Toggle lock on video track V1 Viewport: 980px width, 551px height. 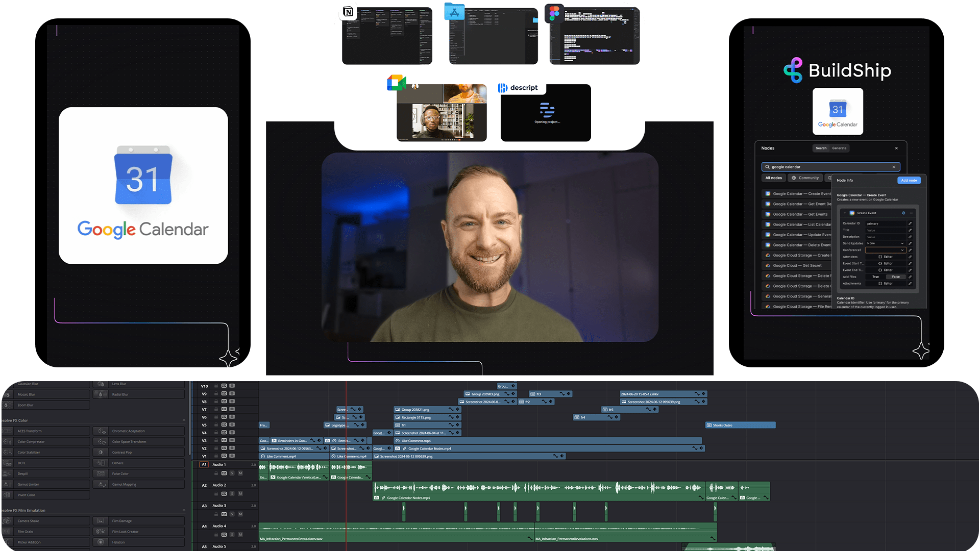(216, 456)
